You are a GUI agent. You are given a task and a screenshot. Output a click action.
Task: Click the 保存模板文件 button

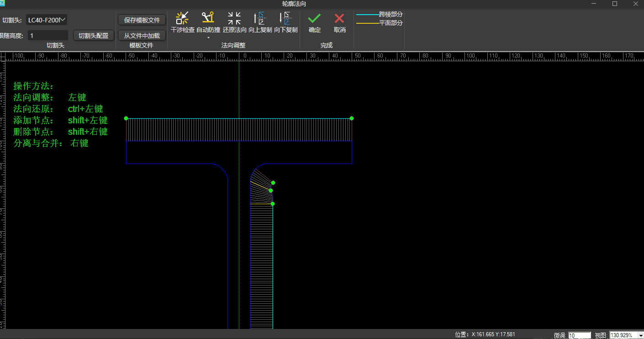(x=142, y=20)
